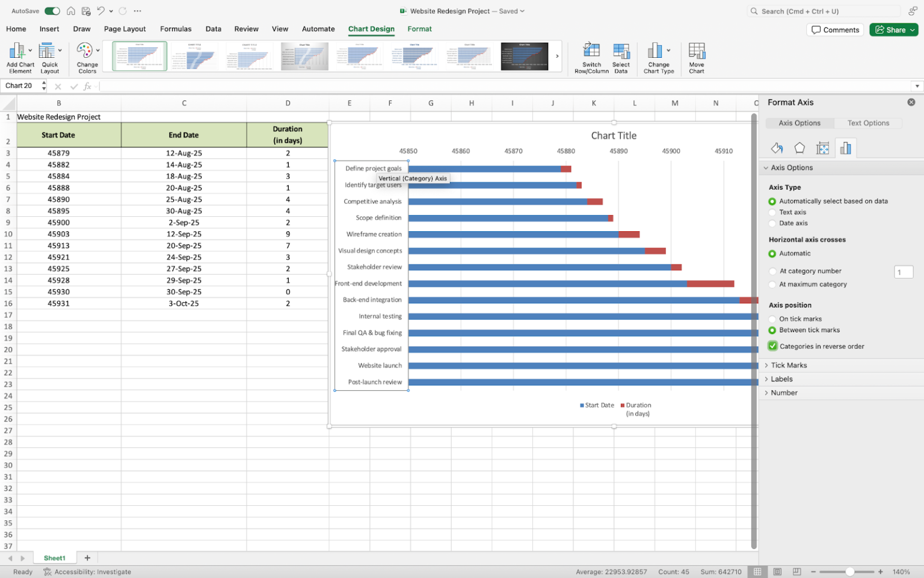
Task: Open Fill & Line options in Format Axis
Action: coord(777,148)
